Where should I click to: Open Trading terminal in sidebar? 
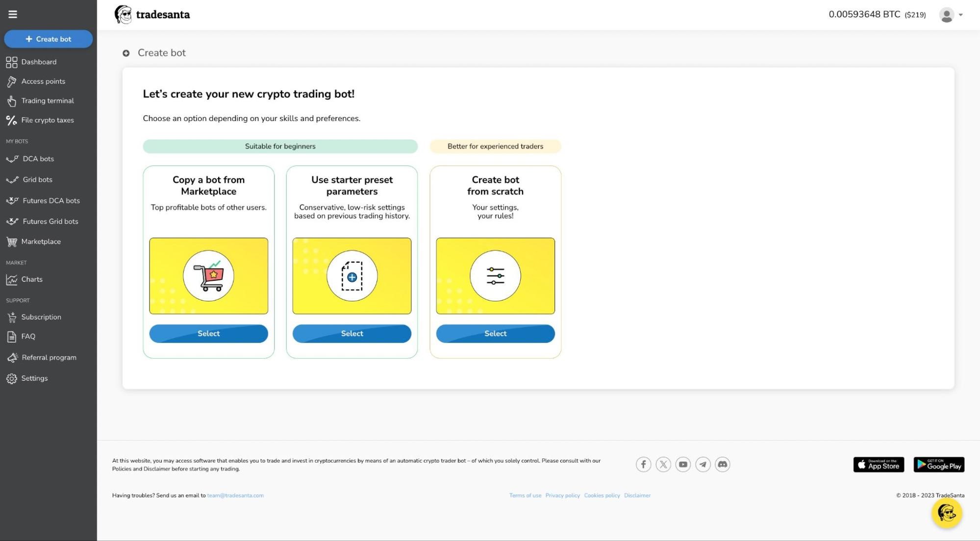[x=47, y=101]
